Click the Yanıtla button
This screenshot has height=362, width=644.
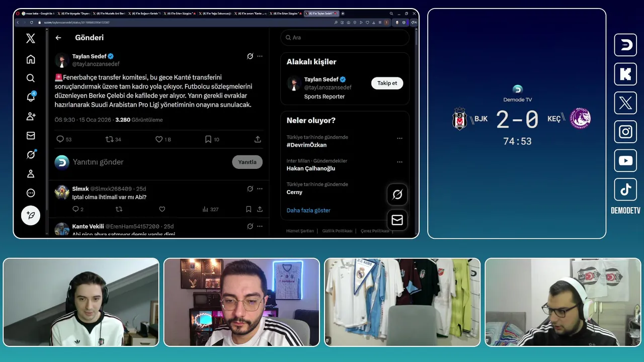point(247,162)
